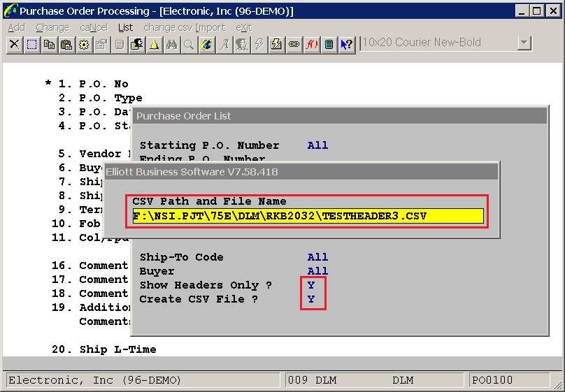Click the chain link toolbar icon
Screen dimensions: 565x392
click(294, 44)
